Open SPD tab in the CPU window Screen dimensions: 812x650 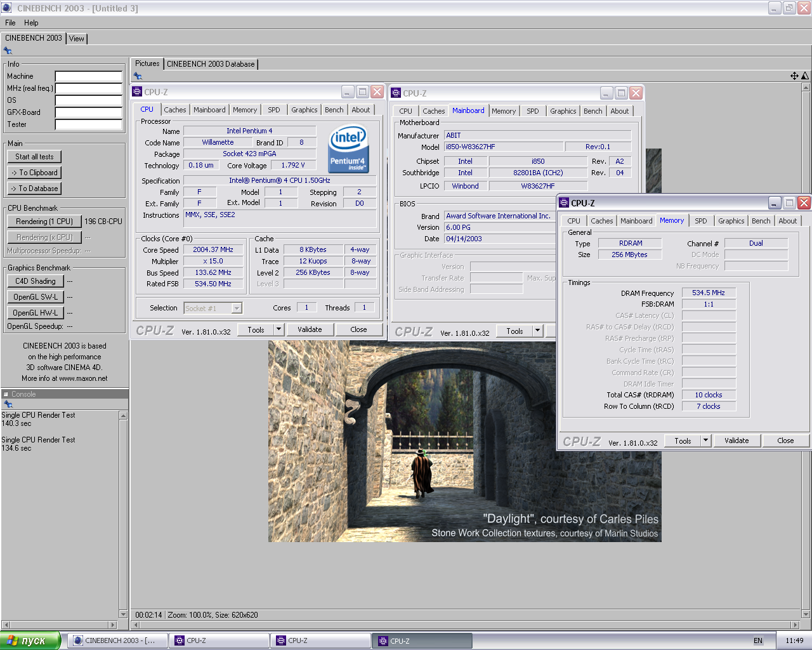274,110
